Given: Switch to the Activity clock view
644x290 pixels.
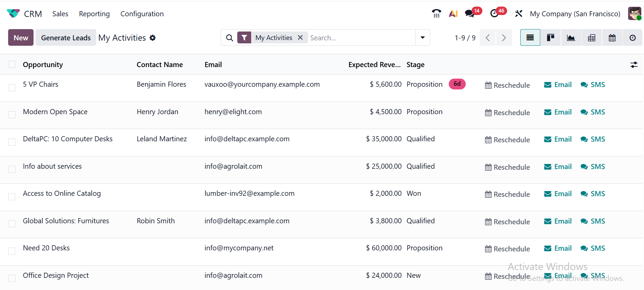Looking at the screenshot, I should point(632,38).
